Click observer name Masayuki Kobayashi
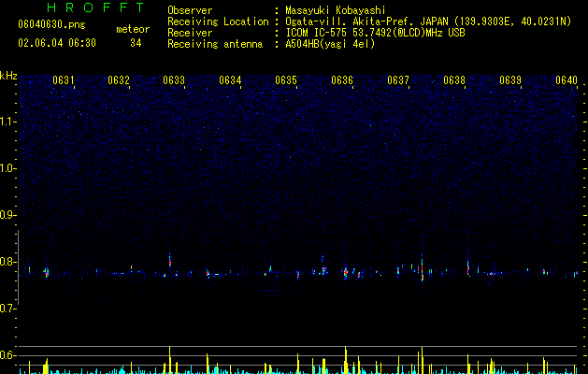 pyautogui.click(x=336, y=10)
